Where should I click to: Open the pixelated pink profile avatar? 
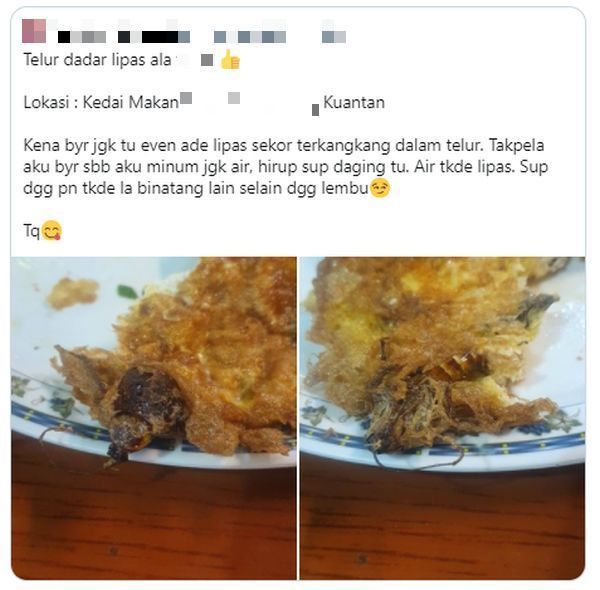pos(34,31)
